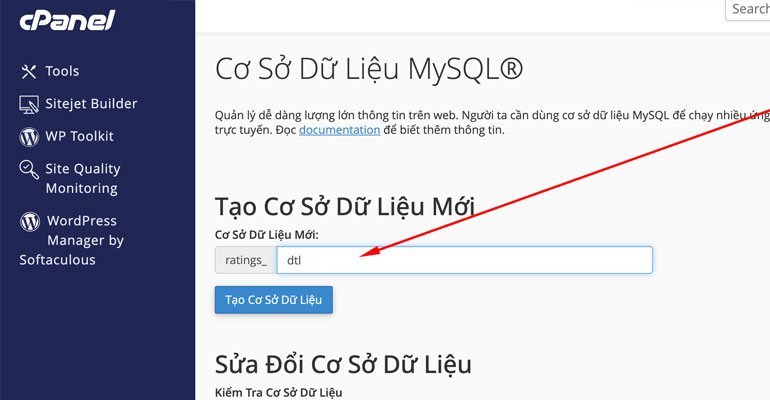Click the cPanel logo

[67, 21]
